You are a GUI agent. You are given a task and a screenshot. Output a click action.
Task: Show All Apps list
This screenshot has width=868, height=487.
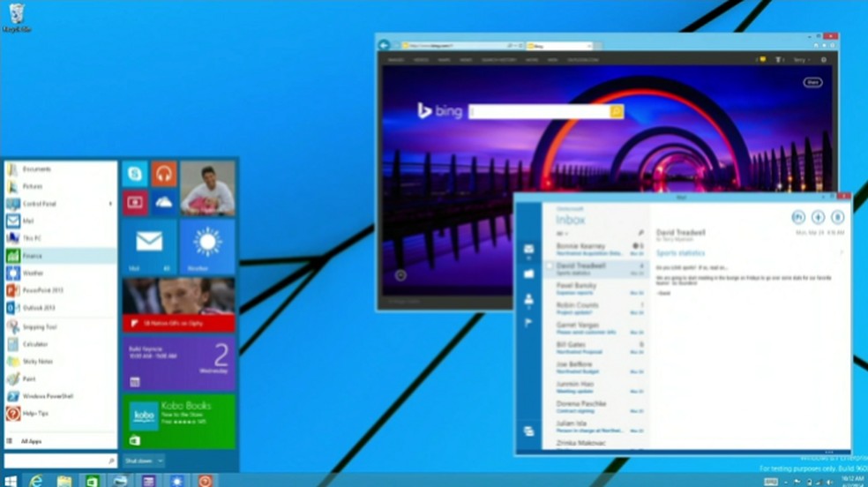[61, 441]
